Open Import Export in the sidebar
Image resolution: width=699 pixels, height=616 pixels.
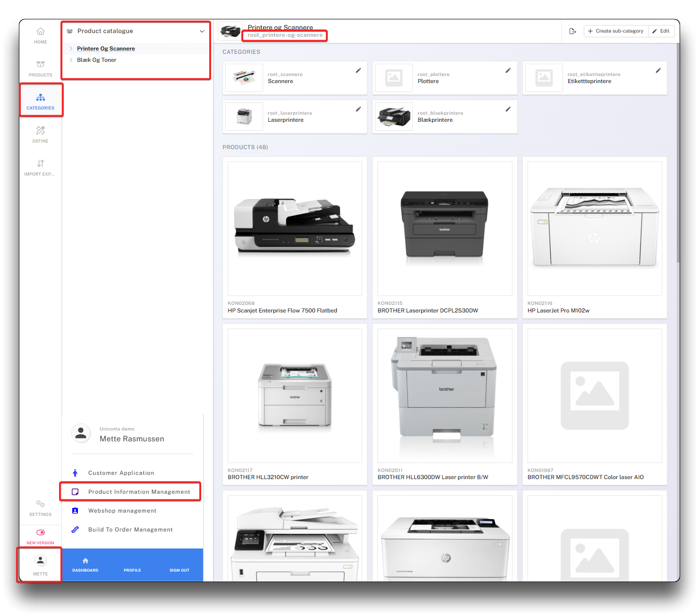[x=41, y=168]
